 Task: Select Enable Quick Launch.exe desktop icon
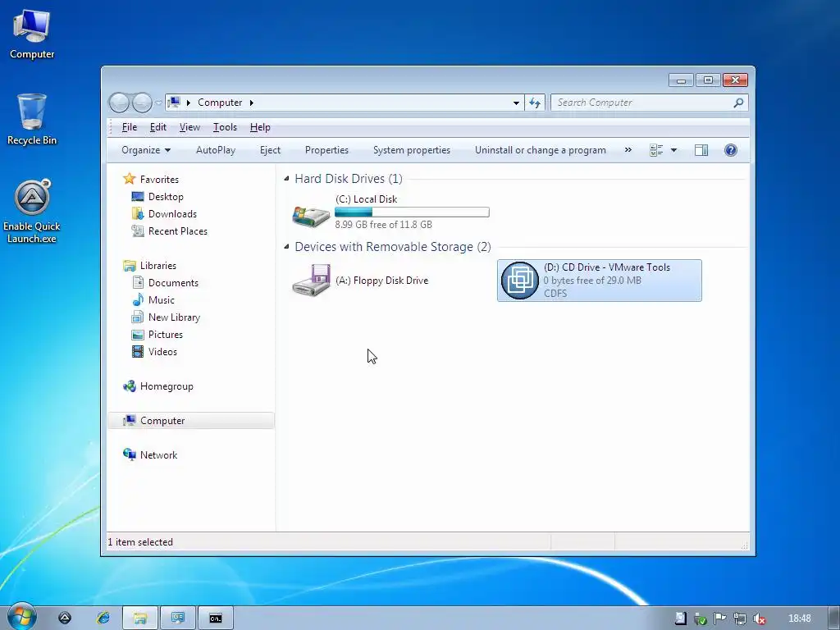coord(32,211)
